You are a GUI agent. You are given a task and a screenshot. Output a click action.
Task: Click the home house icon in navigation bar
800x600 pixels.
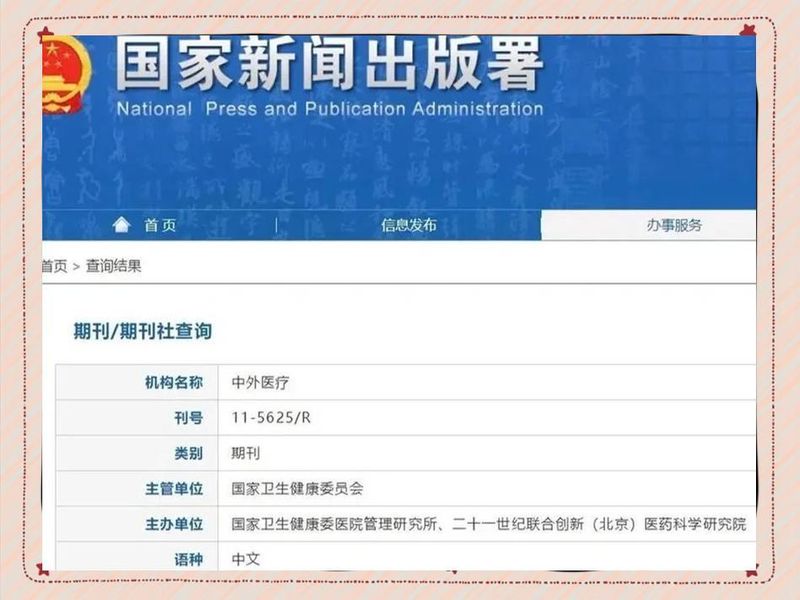[x=121, y=224]
